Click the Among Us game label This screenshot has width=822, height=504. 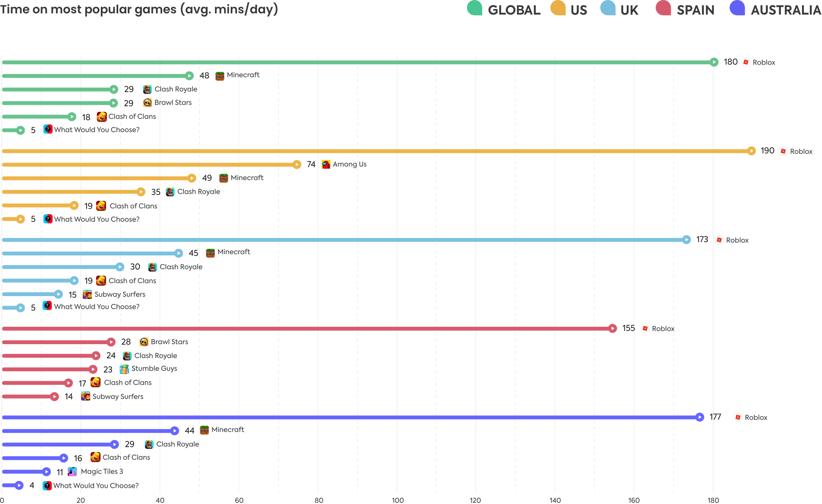click(350, 164)
